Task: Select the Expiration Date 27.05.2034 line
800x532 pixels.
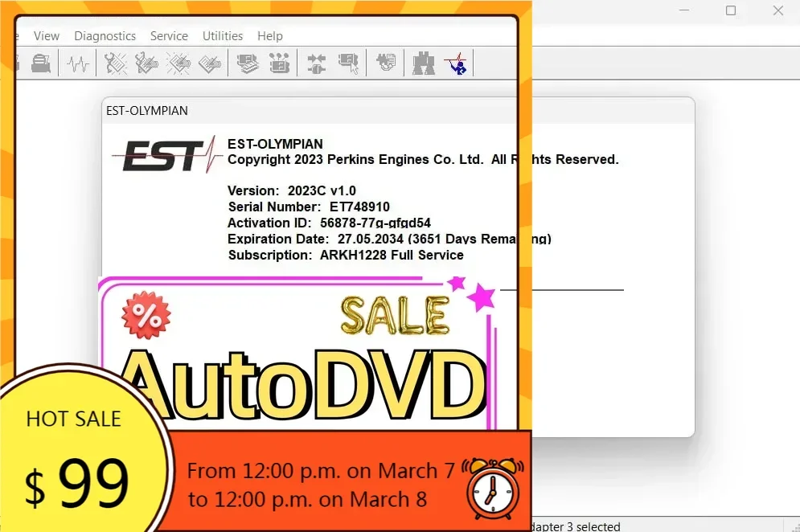Action: coord(389,239)
